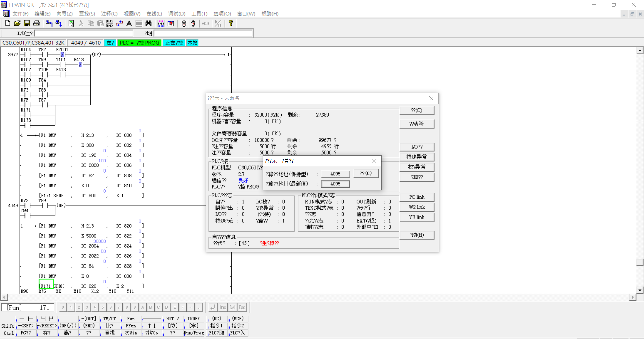Screen dimensions: 644x339
Task: Toggle the NOT / function key
Action: (172, 319)
